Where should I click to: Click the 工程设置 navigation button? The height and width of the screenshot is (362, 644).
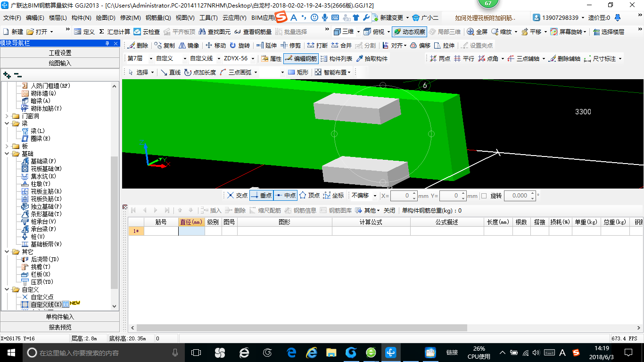coord(60,53)
